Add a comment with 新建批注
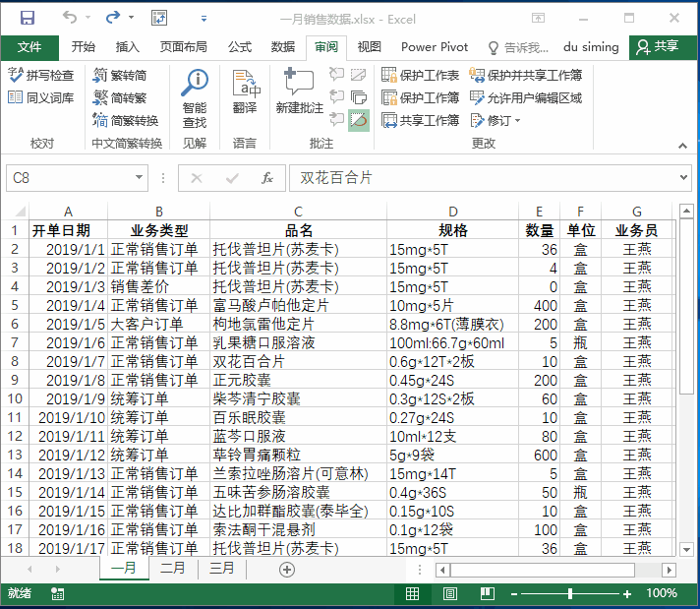 pyautogui.click(x=300, y=91)
